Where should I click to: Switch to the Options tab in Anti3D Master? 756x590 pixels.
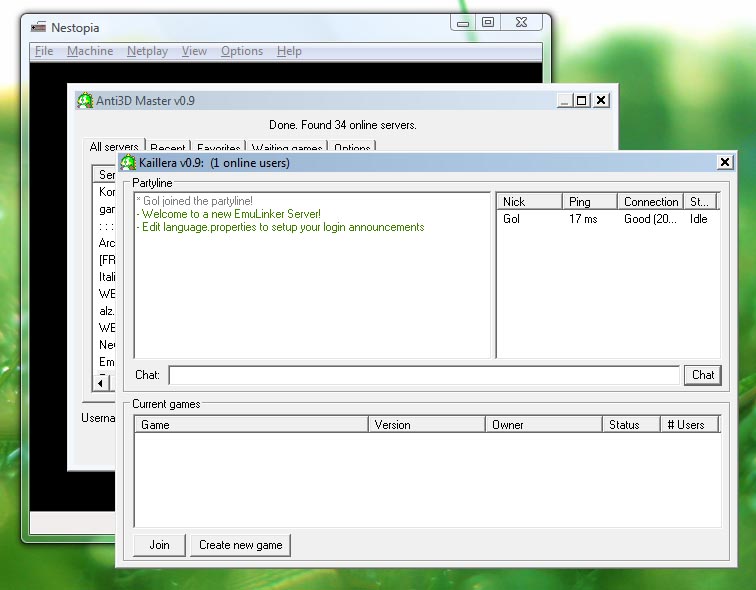352,147
